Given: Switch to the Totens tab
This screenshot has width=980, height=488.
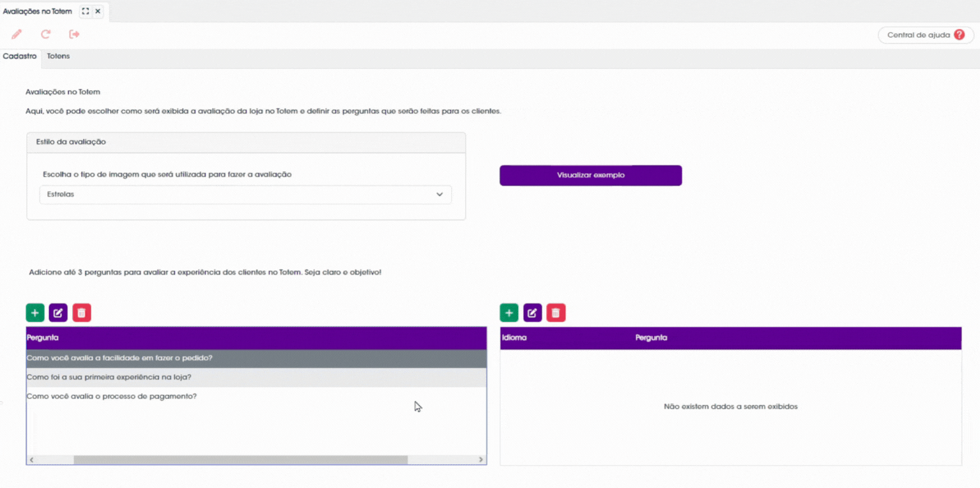Looking at the screenshot, I should (58, 56).
